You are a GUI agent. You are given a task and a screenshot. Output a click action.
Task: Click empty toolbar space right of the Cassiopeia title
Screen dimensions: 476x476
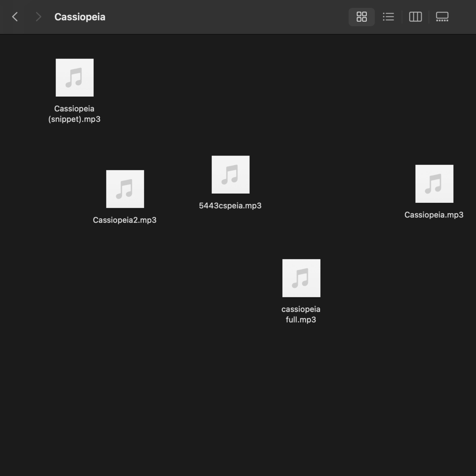tap(222, 17)
